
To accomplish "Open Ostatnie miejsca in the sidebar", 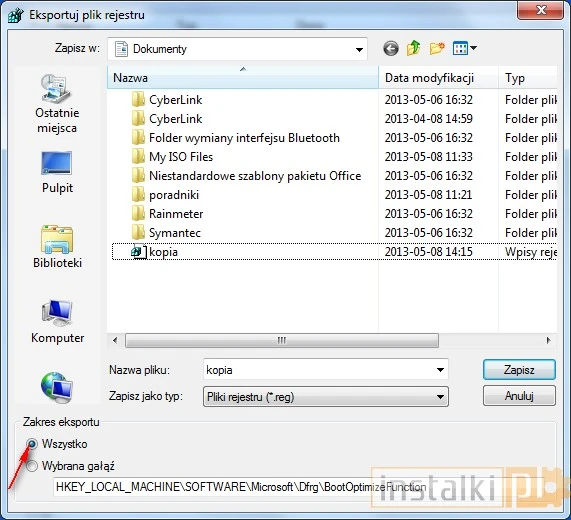I will pos(57,104).
